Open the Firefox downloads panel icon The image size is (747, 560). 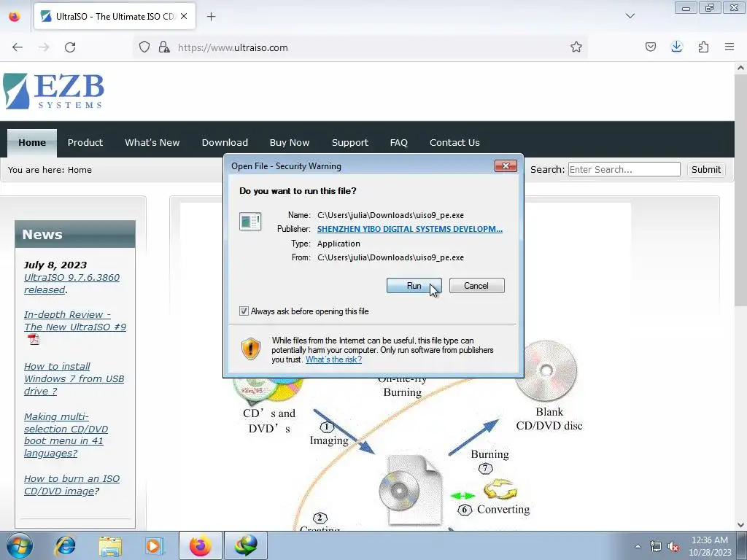[x=676, y=47]
